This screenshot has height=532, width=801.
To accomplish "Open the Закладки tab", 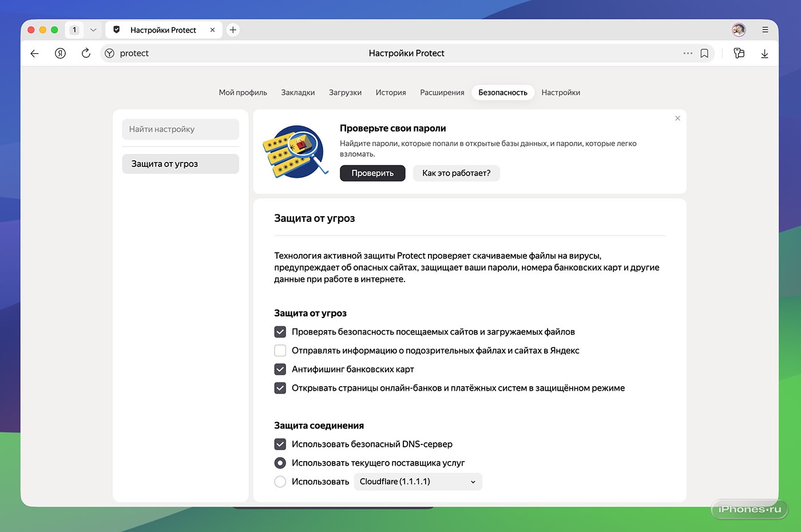I will pyautogui.click(x=298, y=93).
